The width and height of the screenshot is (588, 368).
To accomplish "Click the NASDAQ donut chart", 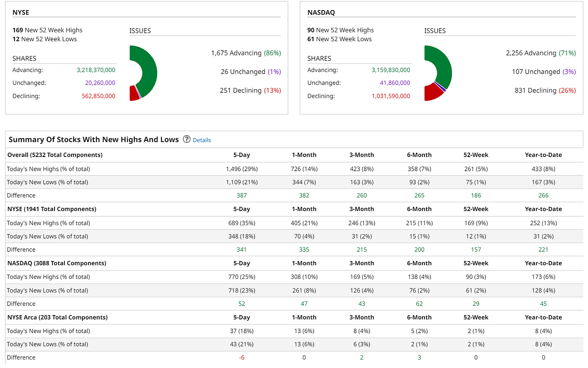I will coord(438,73).
